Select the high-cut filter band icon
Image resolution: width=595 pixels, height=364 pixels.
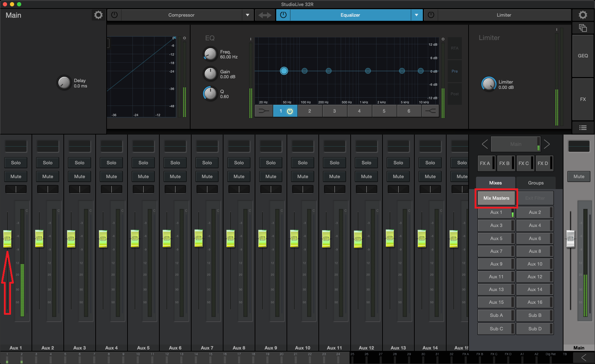(x=430, y=111)
